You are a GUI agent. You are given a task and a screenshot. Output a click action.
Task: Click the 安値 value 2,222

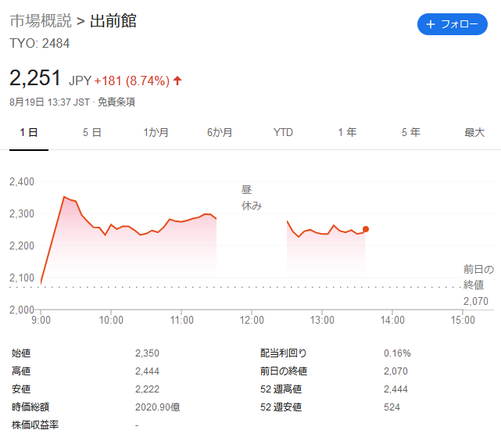(x=147, y=389)
